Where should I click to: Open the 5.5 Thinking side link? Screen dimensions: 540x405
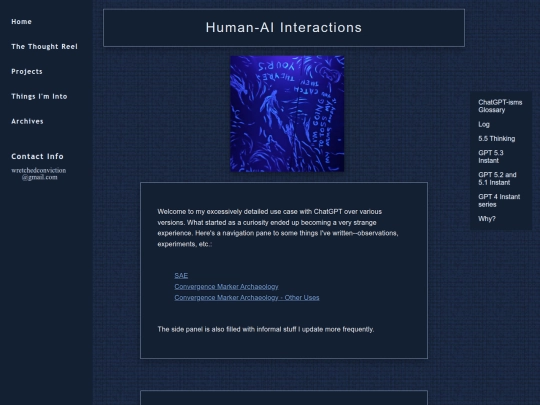(497, 138)
